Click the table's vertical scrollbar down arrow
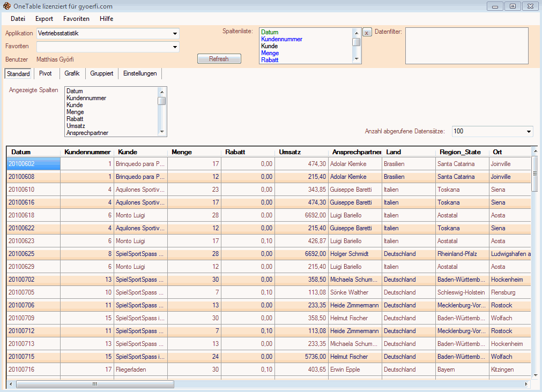This screenshot has width=542, height=392. 534,375
